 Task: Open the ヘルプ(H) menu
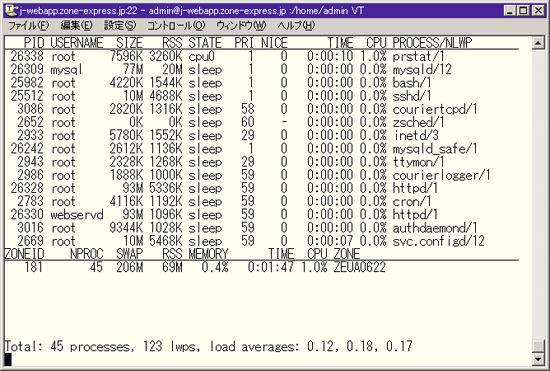296,25
